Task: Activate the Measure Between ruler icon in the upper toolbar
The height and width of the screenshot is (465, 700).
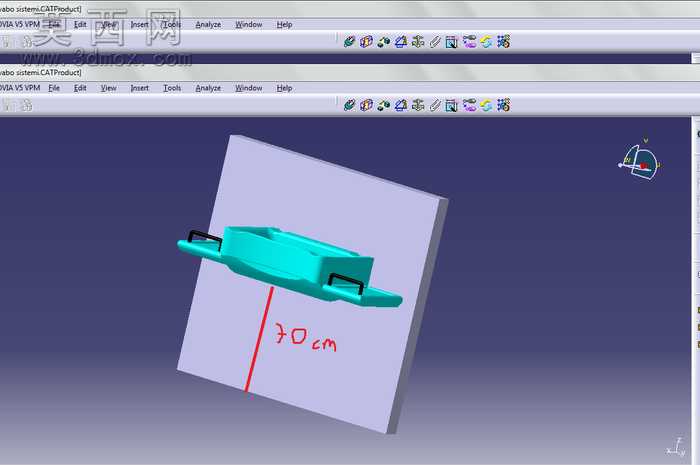Action: (x=435, y=42)
